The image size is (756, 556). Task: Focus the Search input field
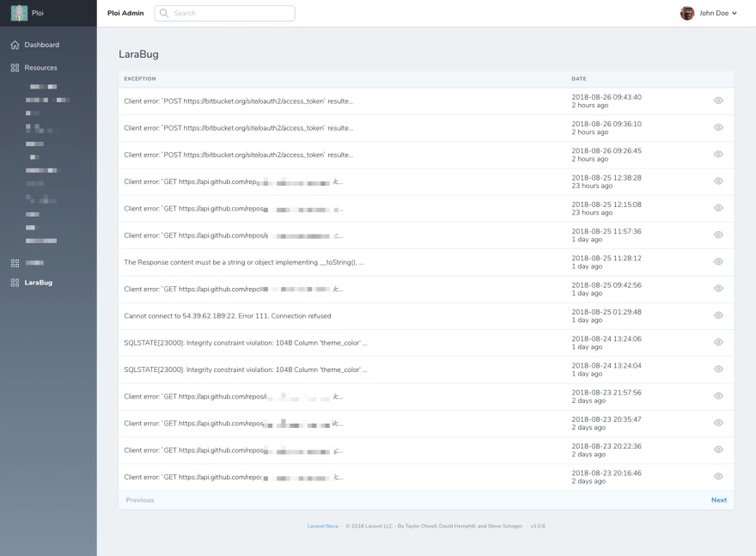point(225,13)
